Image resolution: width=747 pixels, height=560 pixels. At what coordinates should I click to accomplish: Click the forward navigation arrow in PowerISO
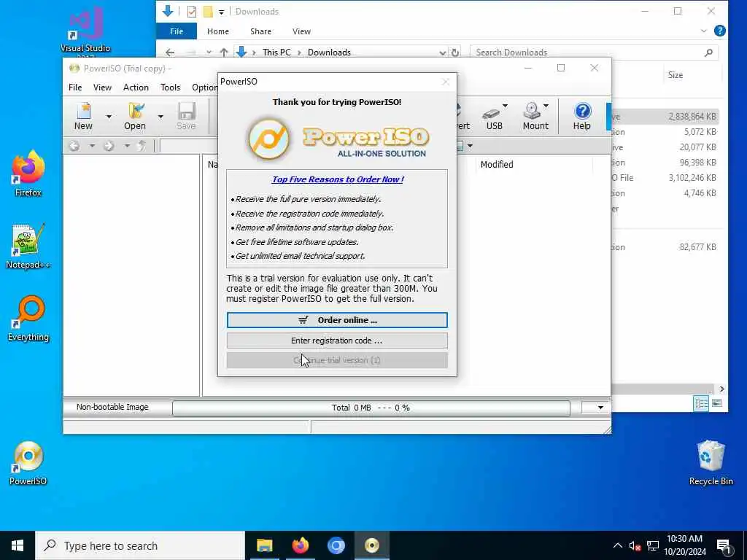tap(109, 146)
